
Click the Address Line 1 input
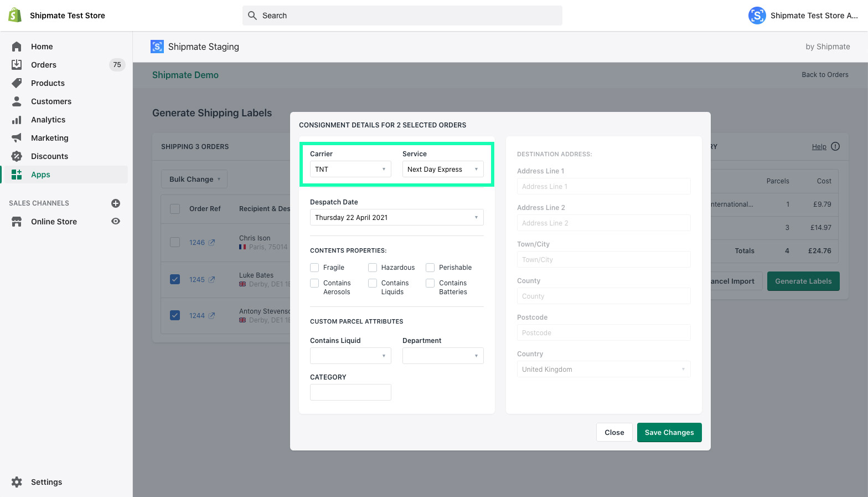click(604, 186)
